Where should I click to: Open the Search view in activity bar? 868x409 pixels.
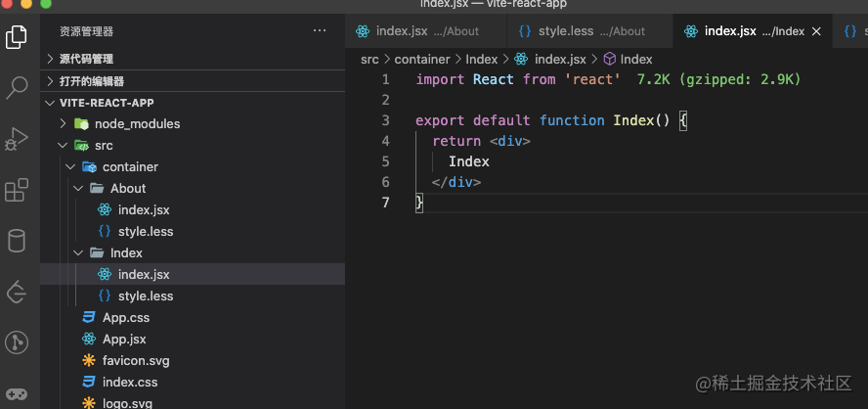pyautogui.click(x=16, y=88)
